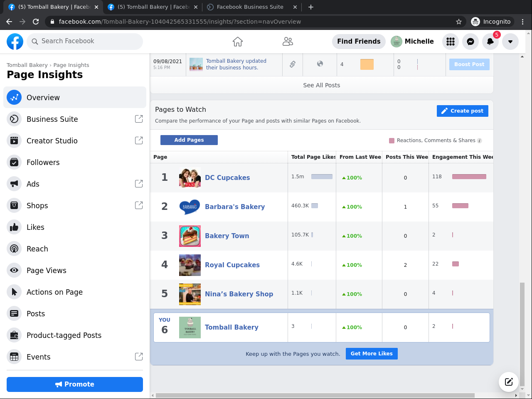The width and height of the screenshot is (532, 399).
Task: Click the horizontal scrollbar
Action: 315,395
